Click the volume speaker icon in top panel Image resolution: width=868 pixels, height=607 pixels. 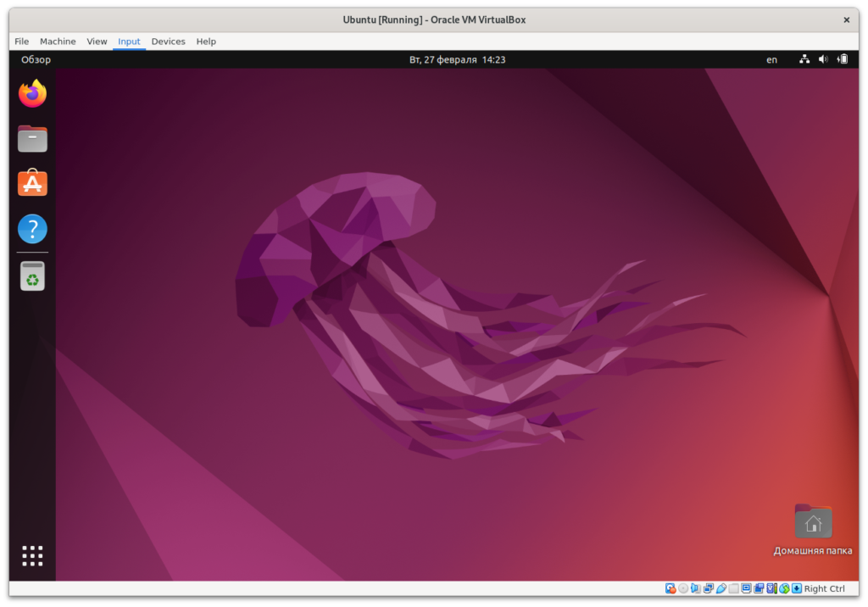point(823,59)
